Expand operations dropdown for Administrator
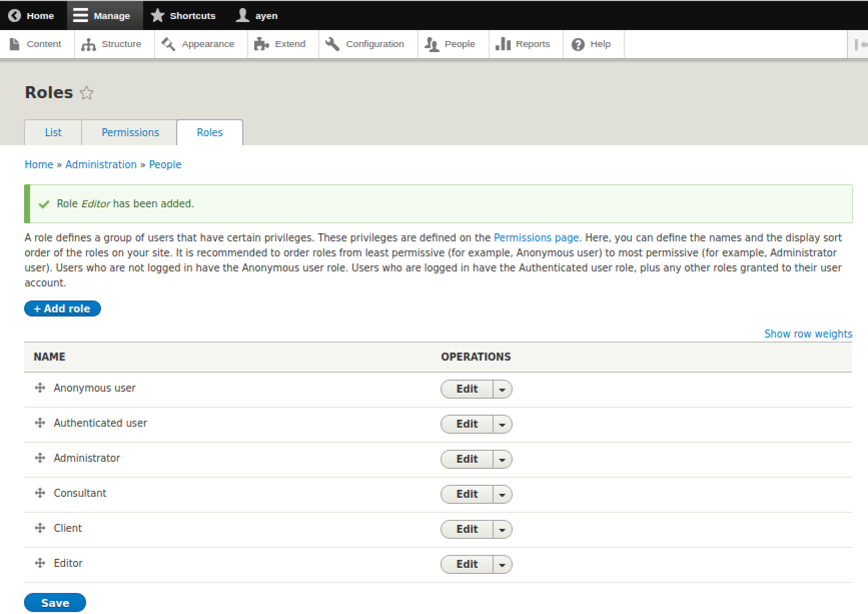 [x=502, y=460]
